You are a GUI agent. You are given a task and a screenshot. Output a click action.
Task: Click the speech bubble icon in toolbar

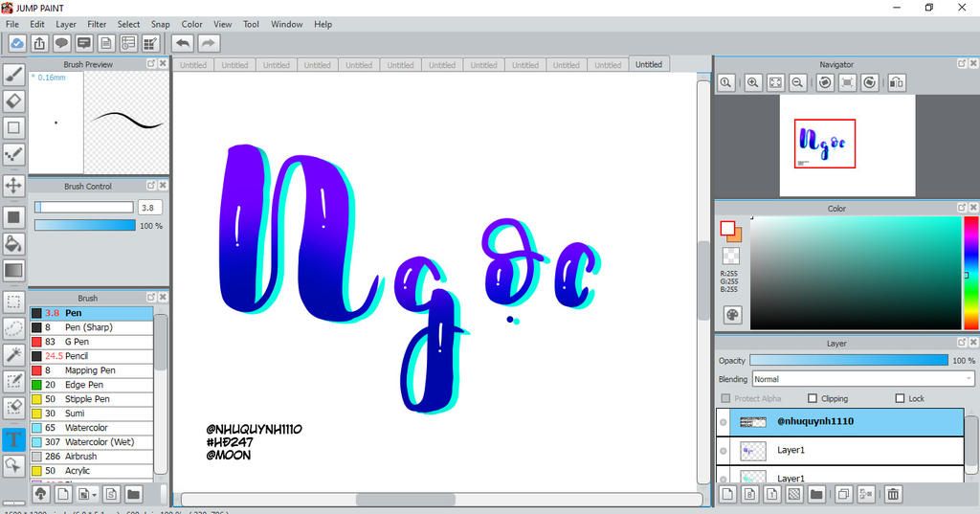[61, 43]
